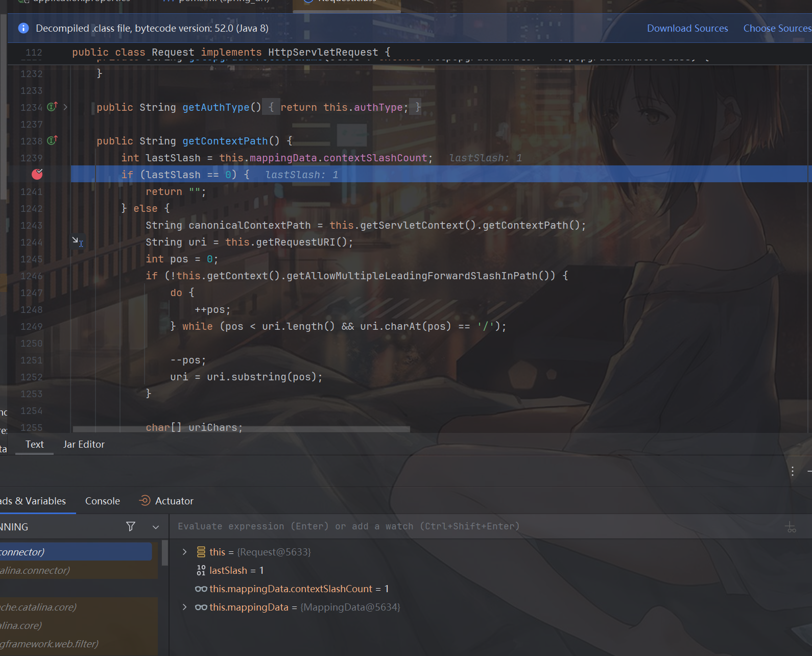Click the info icon in the decompiled banner

point(23,28)
